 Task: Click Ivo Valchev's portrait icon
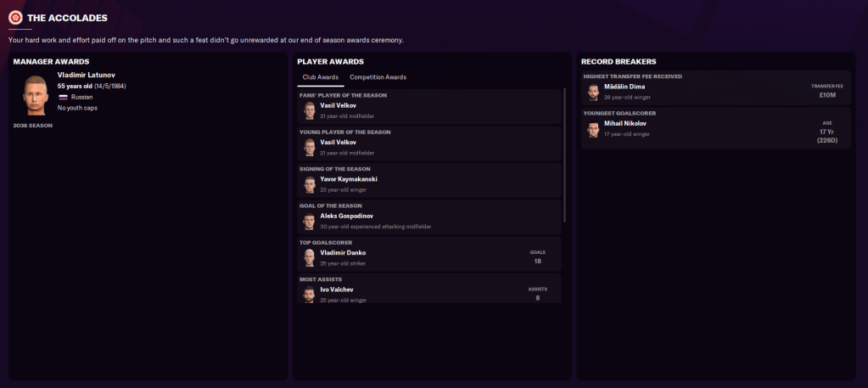(310, 294)
